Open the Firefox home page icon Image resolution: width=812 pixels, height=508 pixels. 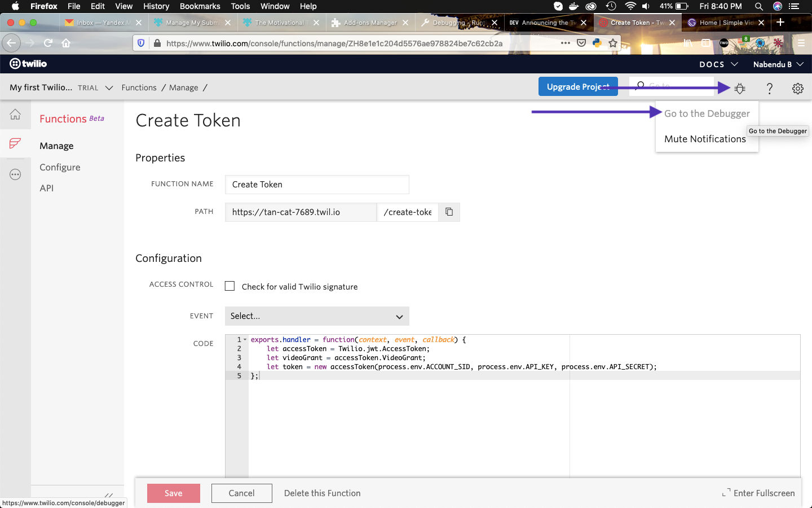pos(66,43)
